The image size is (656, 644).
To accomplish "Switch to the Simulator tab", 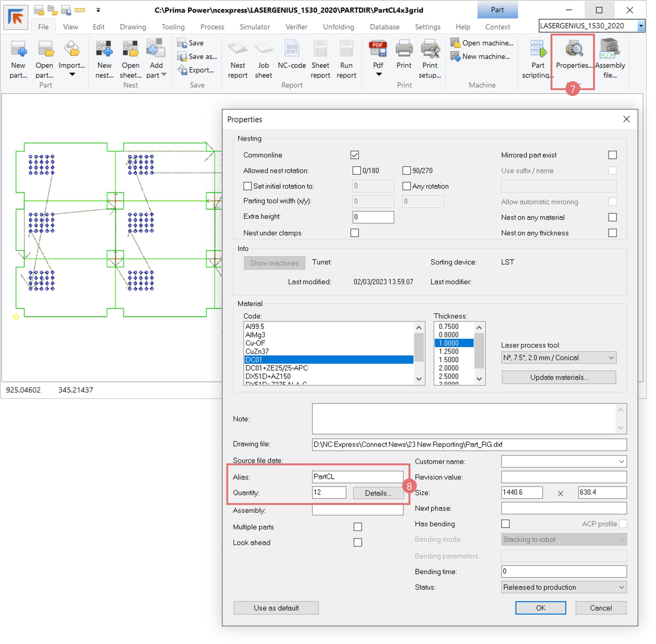I will pyautogui.click(x=254, y=27).
